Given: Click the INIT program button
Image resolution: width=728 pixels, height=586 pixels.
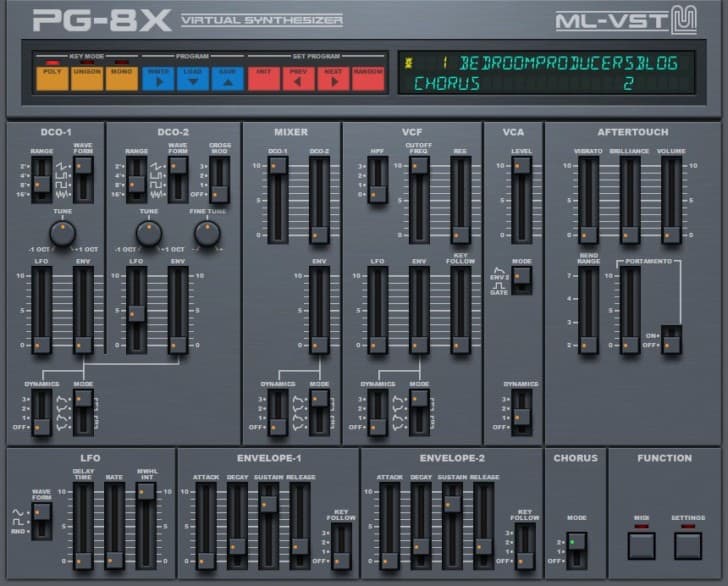Looking at the screenshot, I should pos(264,78).
